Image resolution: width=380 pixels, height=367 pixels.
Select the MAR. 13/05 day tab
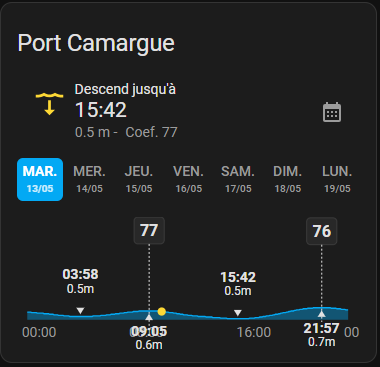[40, 179]
